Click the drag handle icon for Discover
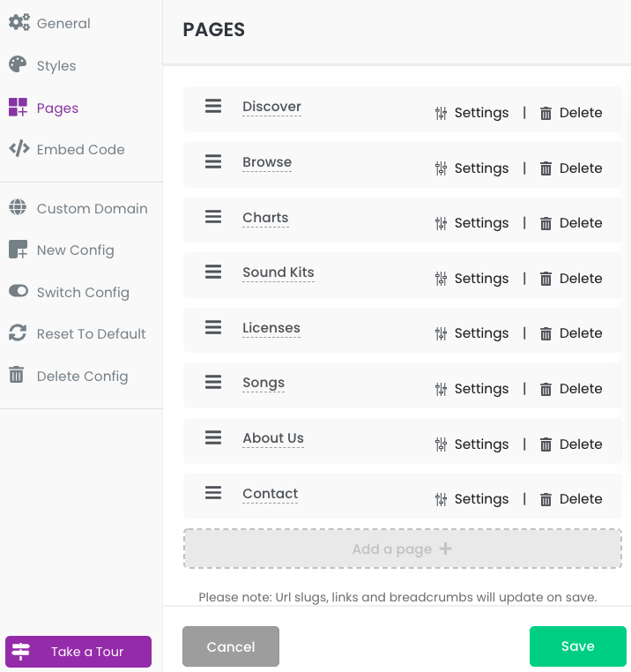This screenshot has height=672, width=631. (213, 106)
